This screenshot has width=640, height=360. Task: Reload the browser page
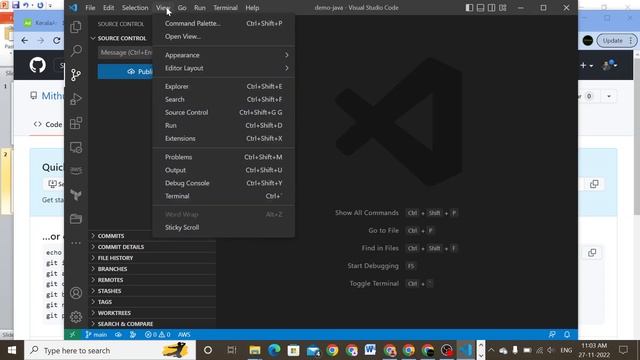coord(56,40)
